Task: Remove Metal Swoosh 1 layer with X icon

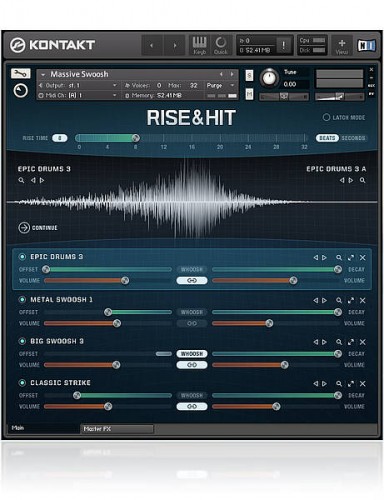Action: pyautogui.click(x=363, y=300)
